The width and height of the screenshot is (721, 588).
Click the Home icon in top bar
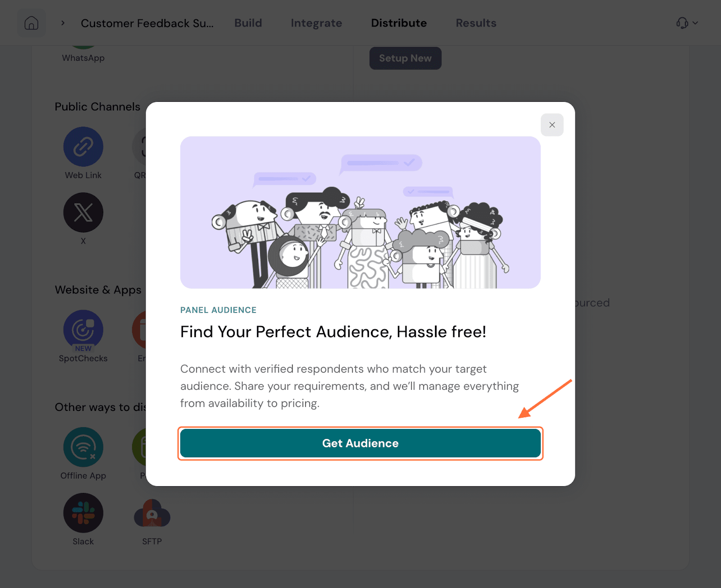pyautogui.click(x=31, y=23)
